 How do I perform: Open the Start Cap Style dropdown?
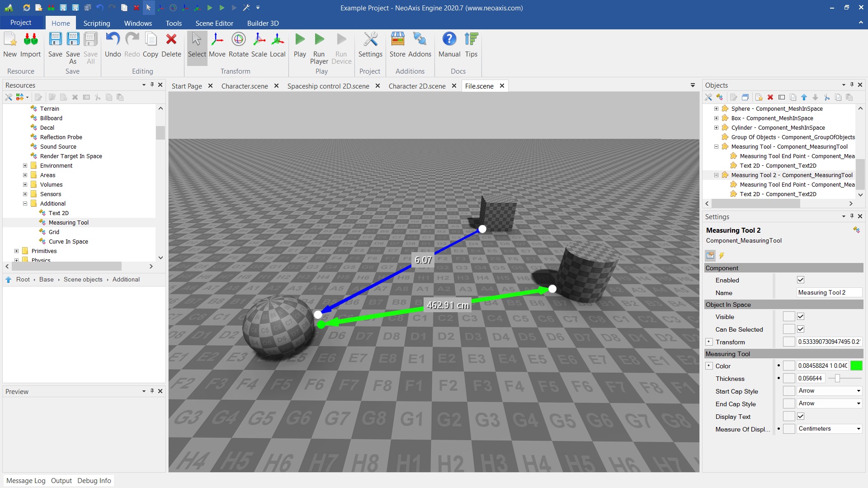(829, 391)
